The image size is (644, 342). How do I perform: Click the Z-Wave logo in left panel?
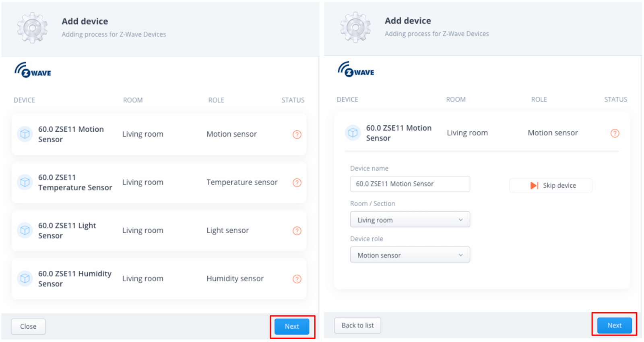coord(33,70)
